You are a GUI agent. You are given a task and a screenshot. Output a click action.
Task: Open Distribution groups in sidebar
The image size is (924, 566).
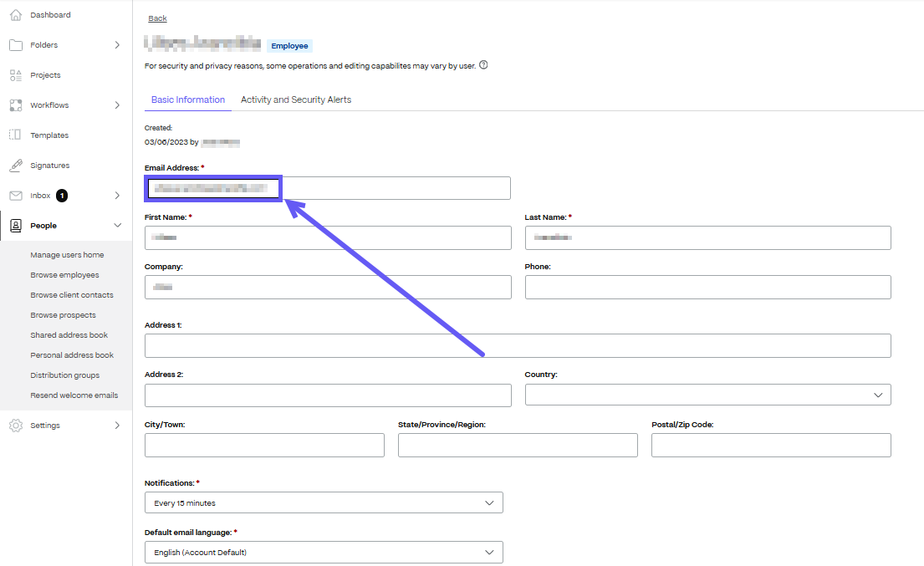click(64, 375)
